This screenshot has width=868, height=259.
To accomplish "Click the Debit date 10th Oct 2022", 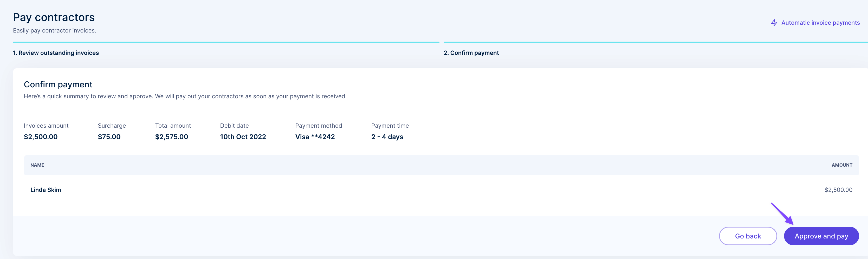I will (x=243, y=137).
